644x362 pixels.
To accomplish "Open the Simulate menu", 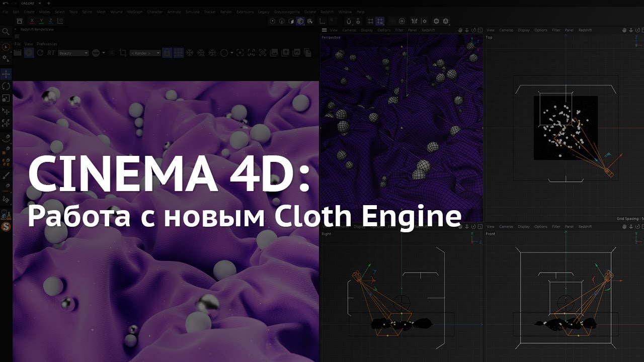I will tap(192, 12).
